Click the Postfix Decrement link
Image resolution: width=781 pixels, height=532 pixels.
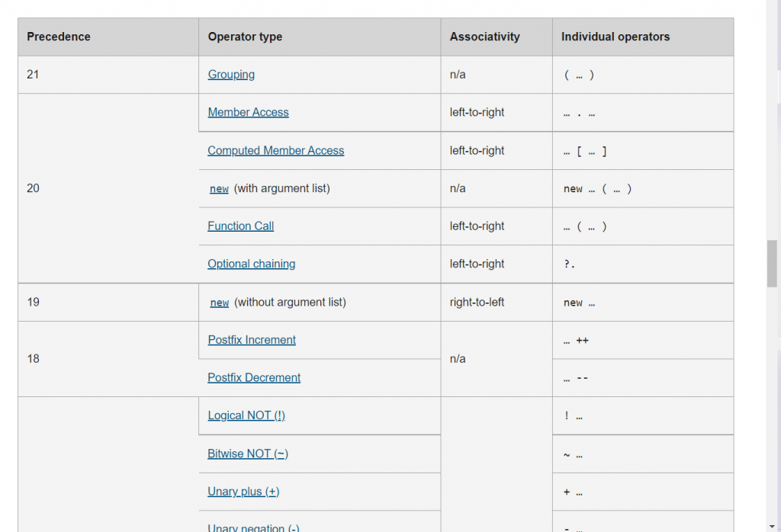tap(254, 377)
